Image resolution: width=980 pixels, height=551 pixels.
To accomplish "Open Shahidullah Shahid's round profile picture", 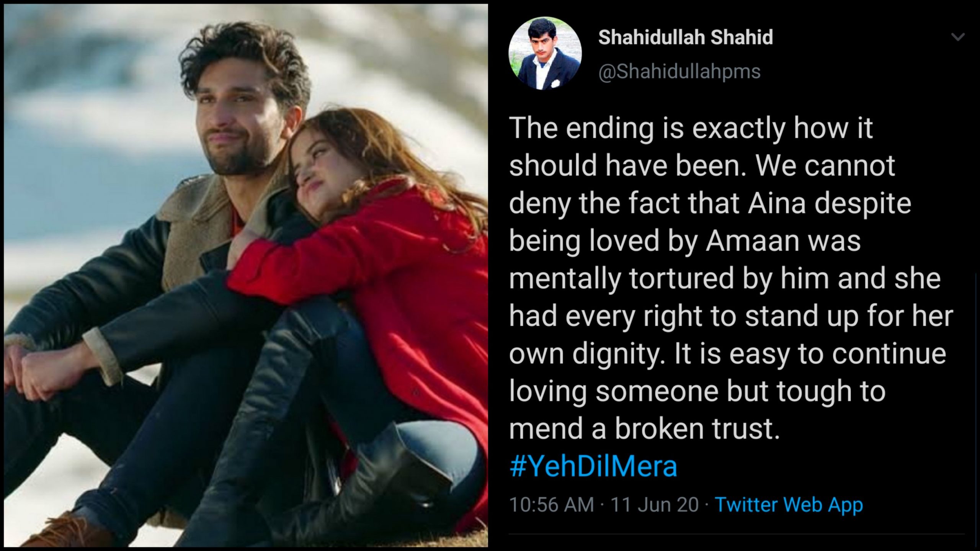I will point(545,53).
